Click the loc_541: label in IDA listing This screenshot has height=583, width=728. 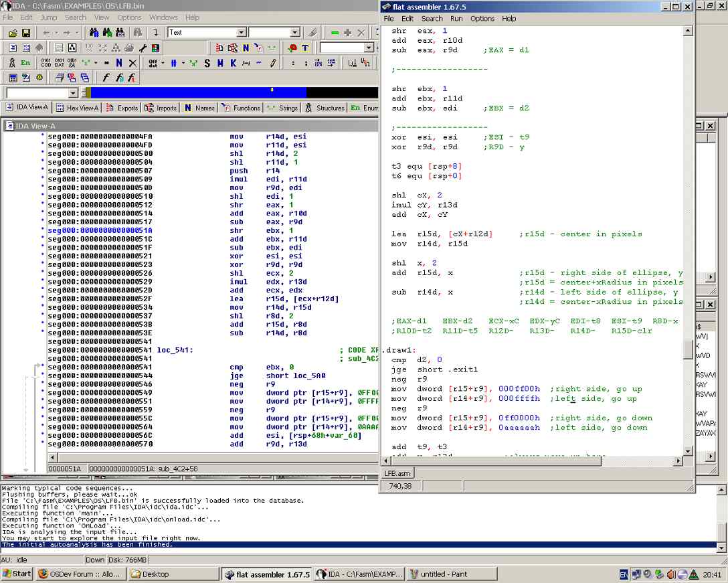click(x=175, y=350)
